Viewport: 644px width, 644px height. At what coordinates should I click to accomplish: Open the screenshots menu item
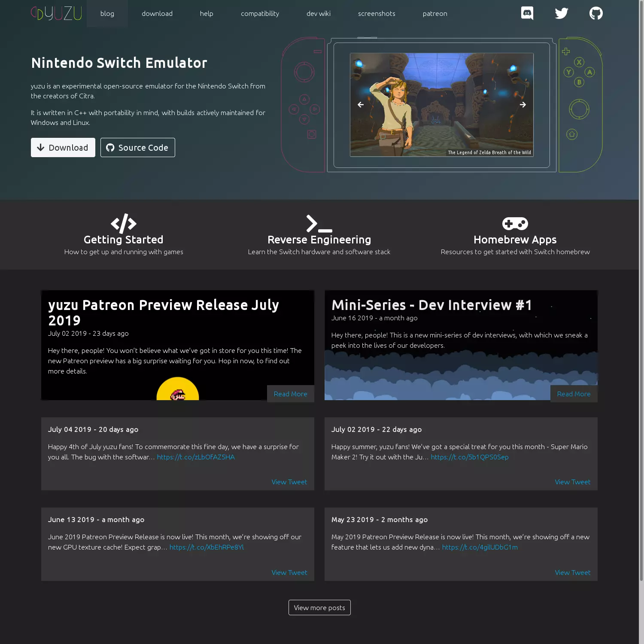[377, 13]
